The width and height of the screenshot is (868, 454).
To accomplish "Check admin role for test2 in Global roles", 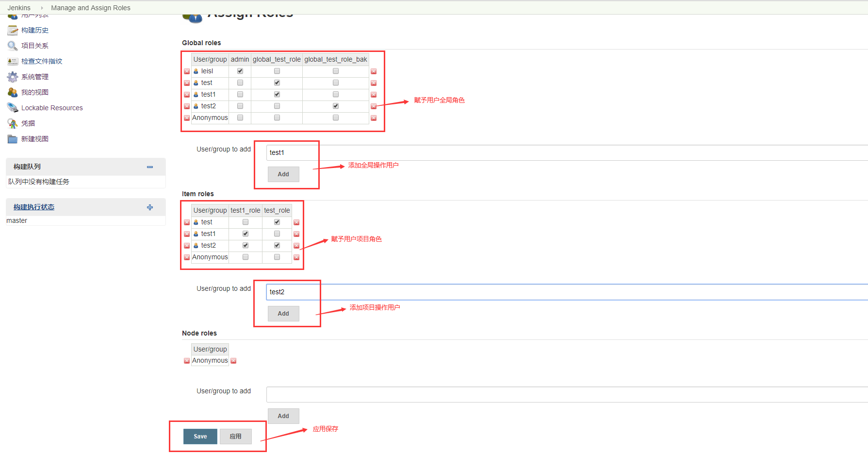I will click(240, 106).
